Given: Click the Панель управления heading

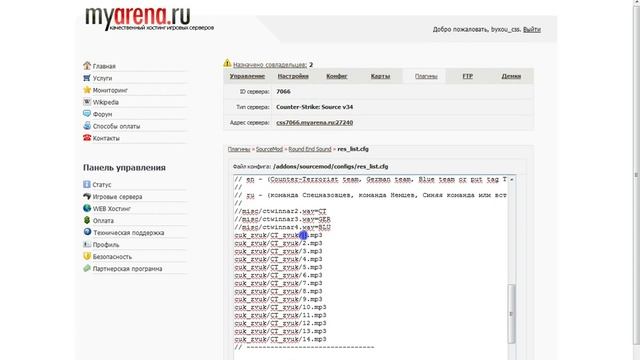Looking at the screenshot, I should coord(124,168).
